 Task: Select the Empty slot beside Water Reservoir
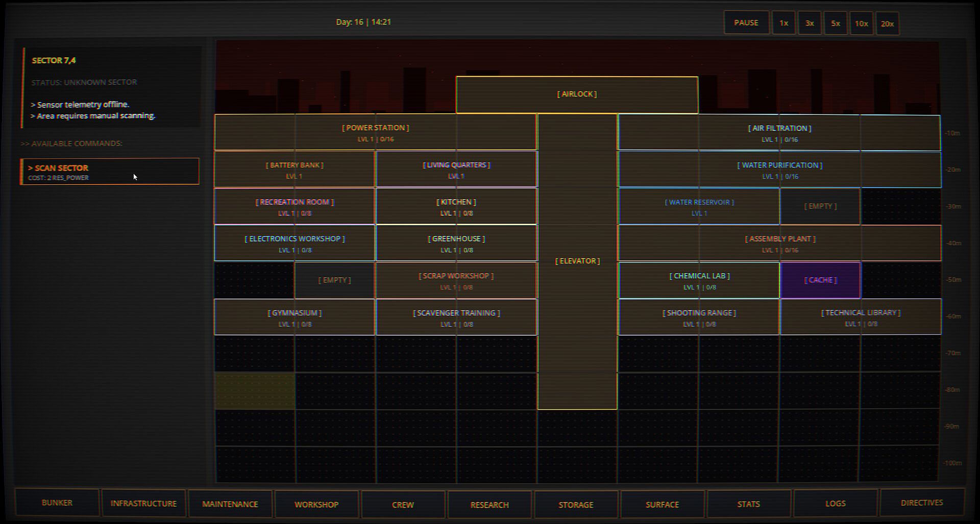point(820,206)
